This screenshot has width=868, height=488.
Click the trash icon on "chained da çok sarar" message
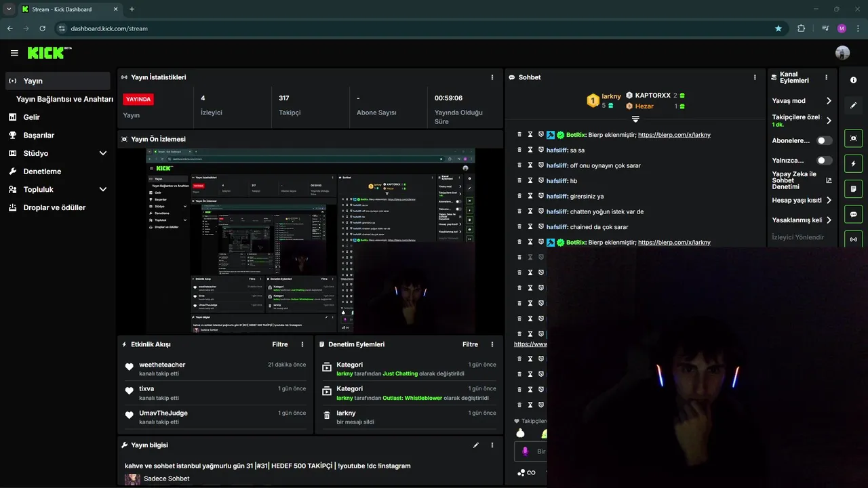519,227
